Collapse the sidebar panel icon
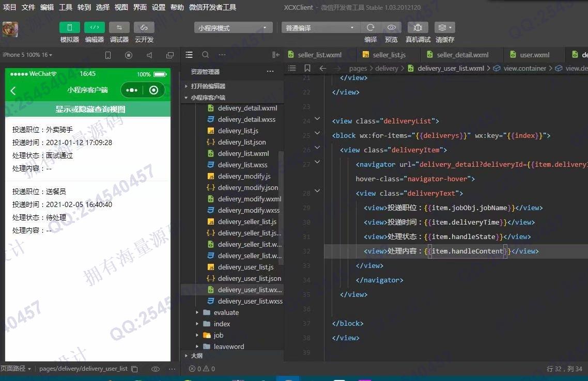 tap(276, 55)
